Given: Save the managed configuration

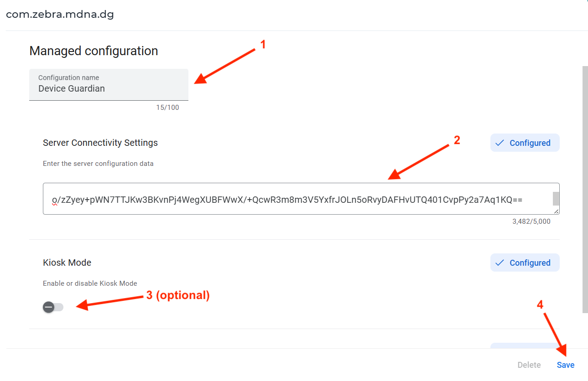Looking at the screenshot, I should tap(565, 365).
